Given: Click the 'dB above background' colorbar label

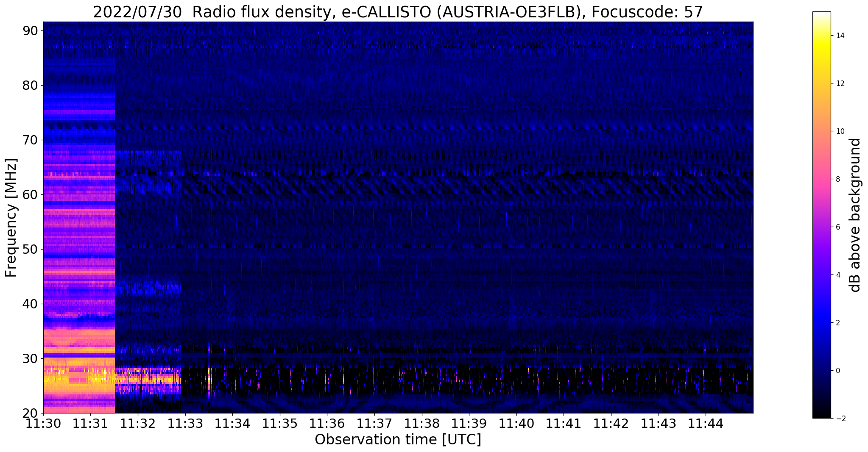Looking at the screenshot, I should pyautogui.click(x=855, y=215).
